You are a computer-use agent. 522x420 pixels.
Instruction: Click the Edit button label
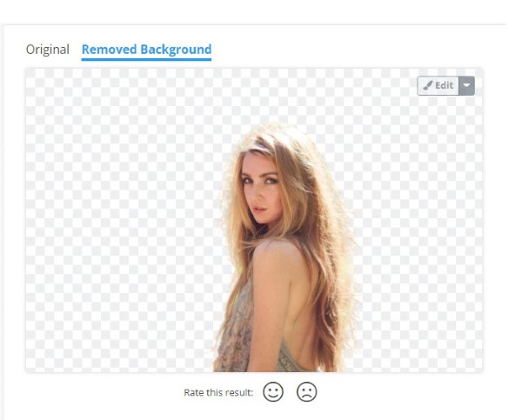tap(444, 85)
